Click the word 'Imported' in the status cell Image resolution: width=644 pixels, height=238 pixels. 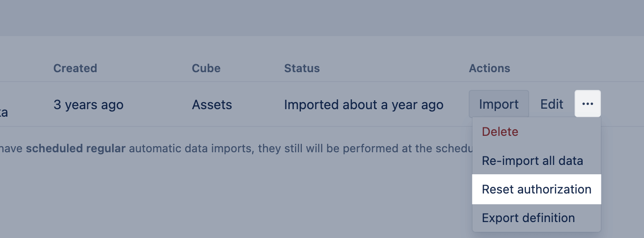tap(311, 104)
